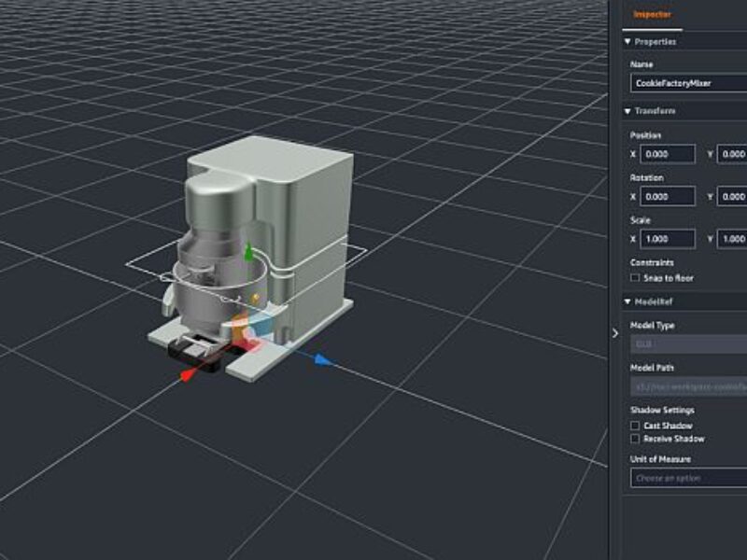
Task: Click the Rotation X input field
Action: tap(668, 197)
